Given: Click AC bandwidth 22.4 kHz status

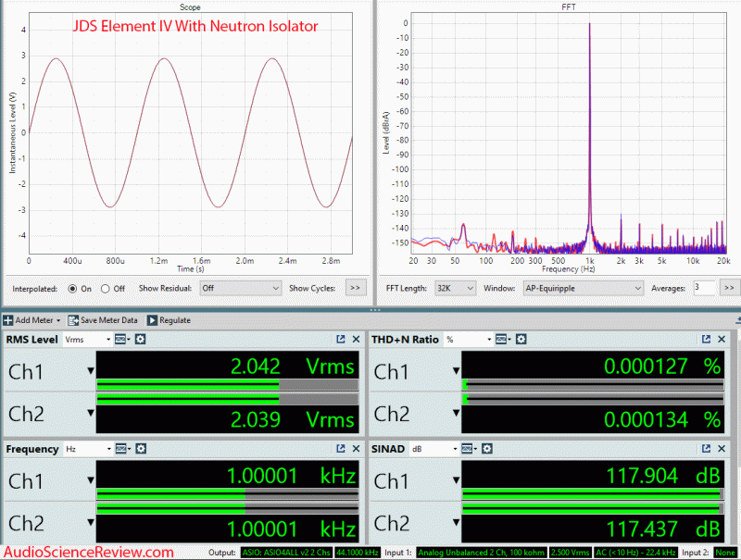Looking at the screenshot, I should 635,553.
